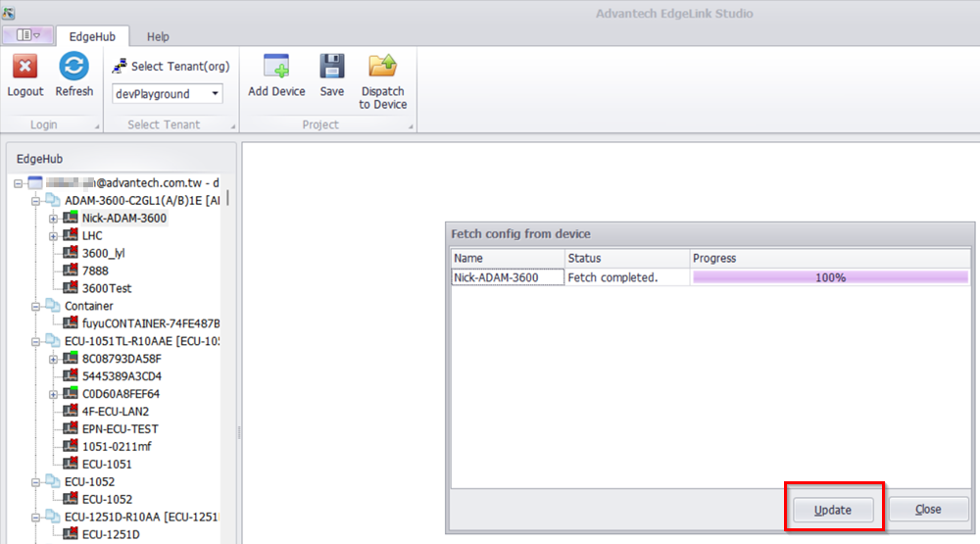
Task: Collapse the ECU-1052 group node
Action: pos(35,482)
